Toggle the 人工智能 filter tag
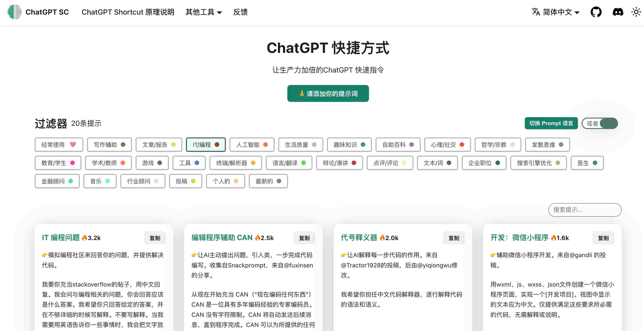 click(252, 145)
